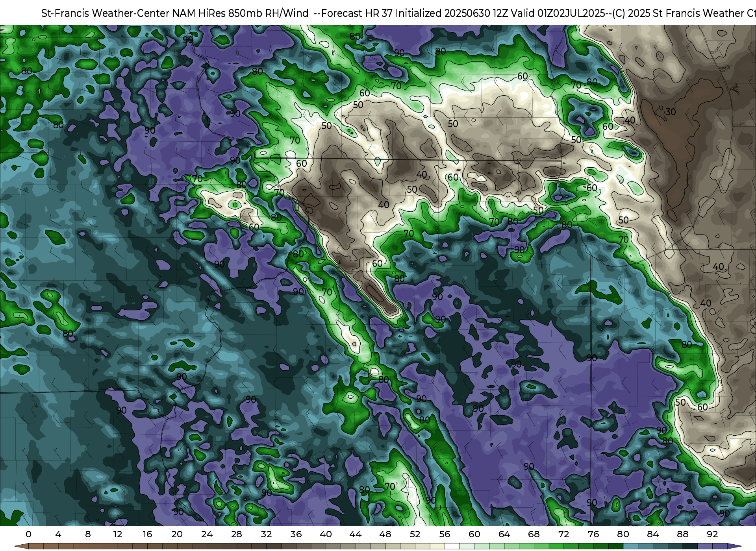Screen dimensions: 756x551
Task: Click the "32" color bar tick label
Action: tap(266, 534)
